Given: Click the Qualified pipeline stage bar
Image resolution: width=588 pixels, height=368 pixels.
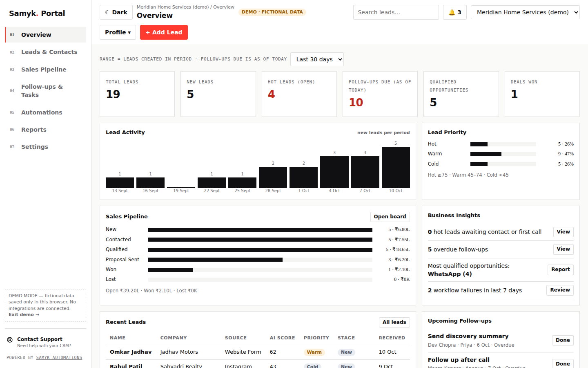Looking at the screenshot, I should 260,249.
